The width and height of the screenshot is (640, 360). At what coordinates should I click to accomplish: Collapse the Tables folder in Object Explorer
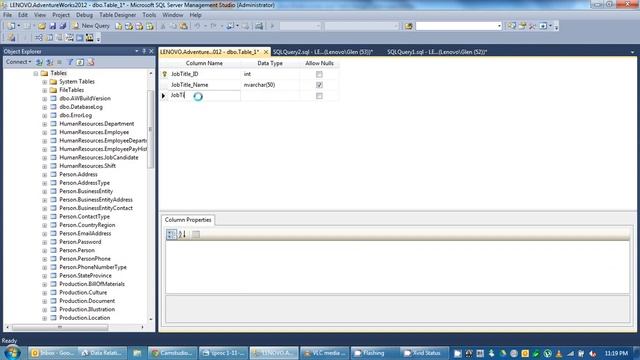36,73
